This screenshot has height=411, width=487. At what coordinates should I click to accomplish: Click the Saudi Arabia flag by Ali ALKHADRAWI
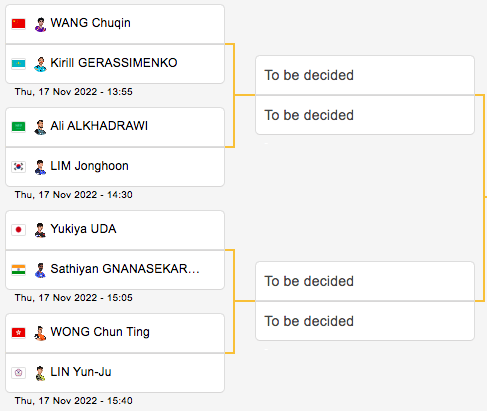(x=18, y=127)
